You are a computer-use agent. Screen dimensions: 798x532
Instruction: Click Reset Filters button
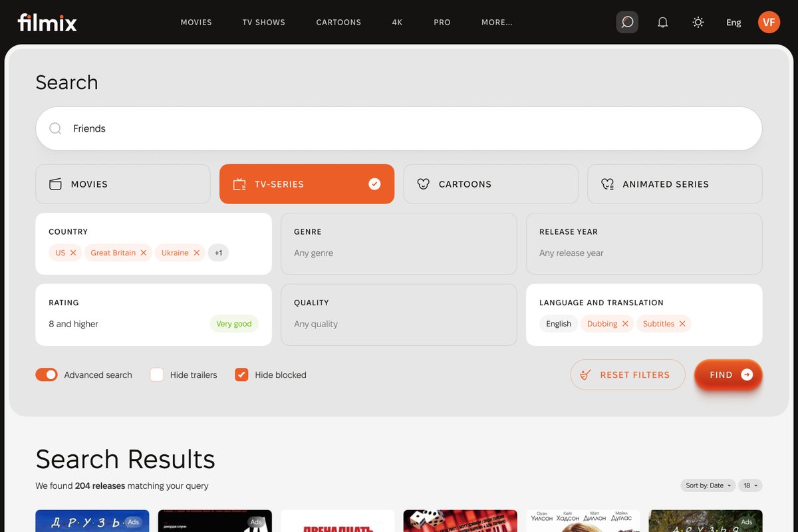[628, 375]
